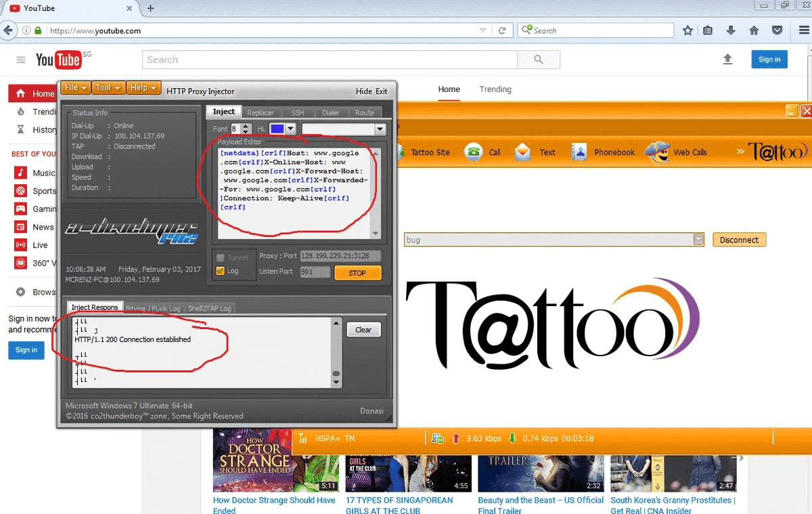The width and height of the screenshot is (812, 514).
Task: Click Disconnect in Tattoo dialer
Action: (739, 240)
